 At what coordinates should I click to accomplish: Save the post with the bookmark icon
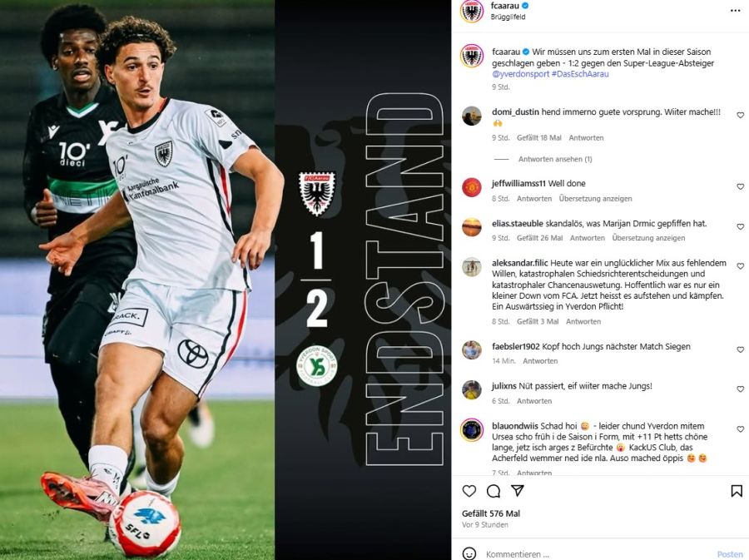coord(737,491)
